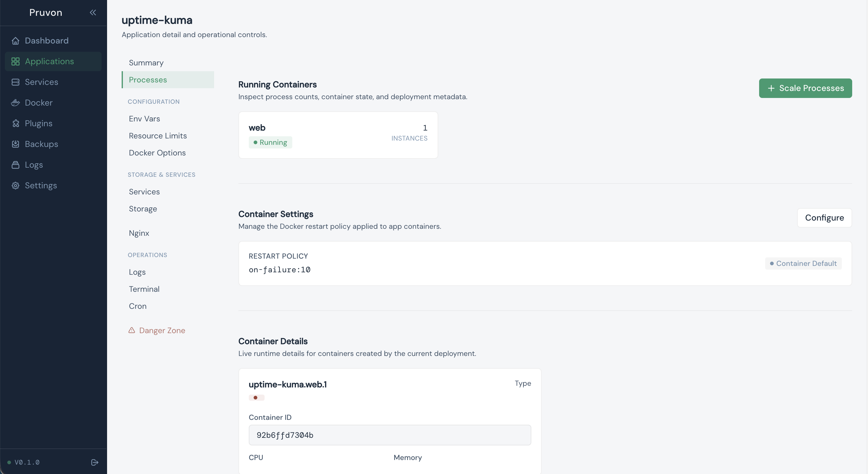The width and height of the screenshot is (868, 474).
Task: Open Env Vars configuration
Action: click(168, 119)
